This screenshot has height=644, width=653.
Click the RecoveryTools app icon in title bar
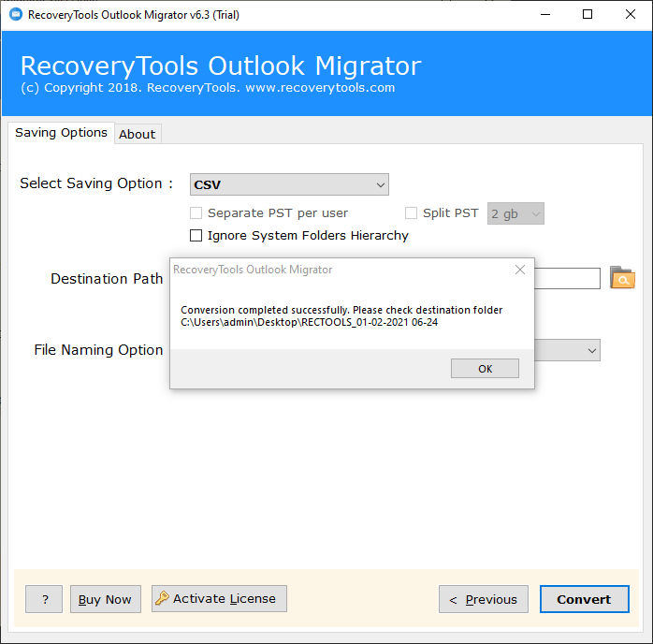[x=16, y=15]
